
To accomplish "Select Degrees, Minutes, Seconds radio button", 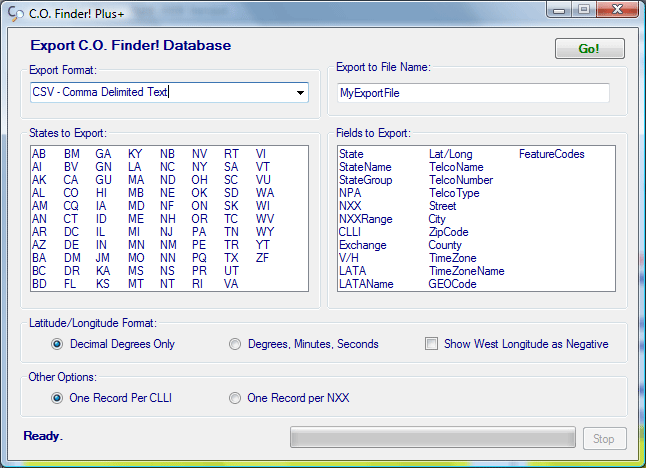I will pos(235,344).
